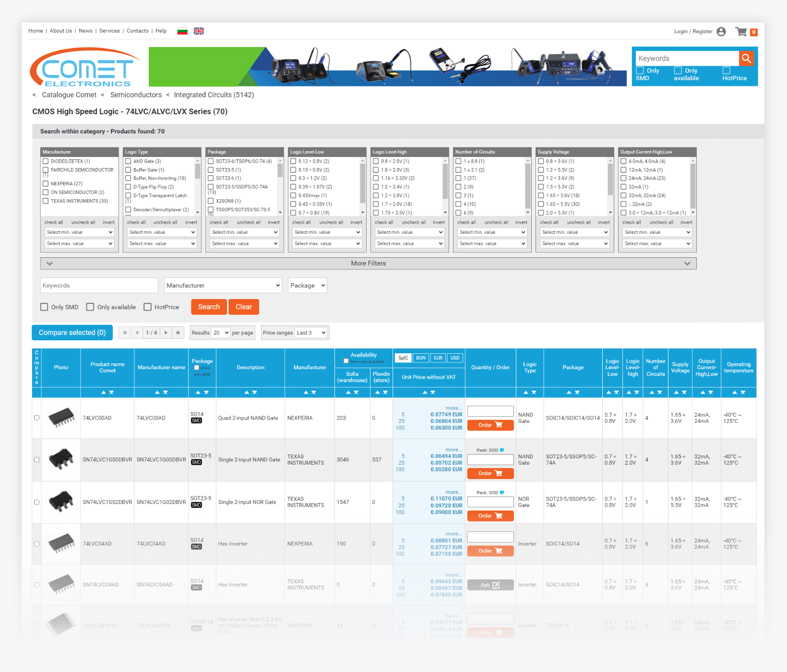
Task: Click quantity input for 74LVC00AD
Action: (490, 411)
